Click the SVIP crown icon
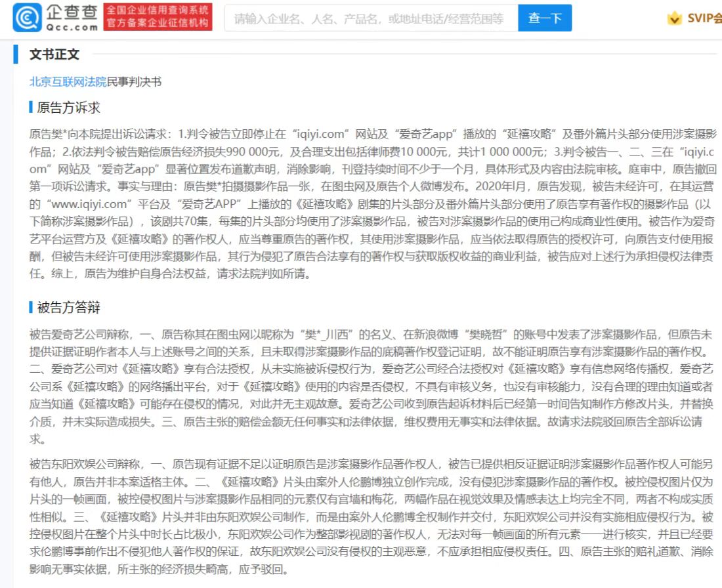Viewport: 722px width, 588px height. pyautogui.click(x=675, y=18)
